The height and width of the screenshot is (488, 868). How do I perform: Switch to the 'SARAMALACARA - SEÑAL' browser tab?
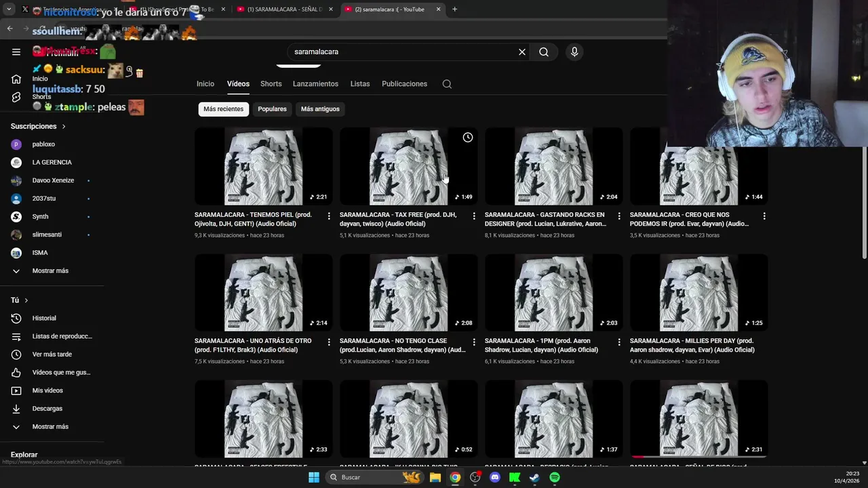coord(283,9)
